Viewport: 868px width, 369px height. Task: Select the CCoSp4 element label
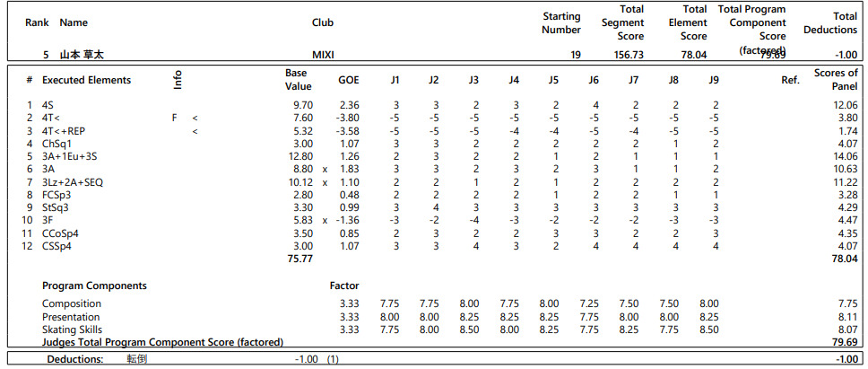[61, 233]
